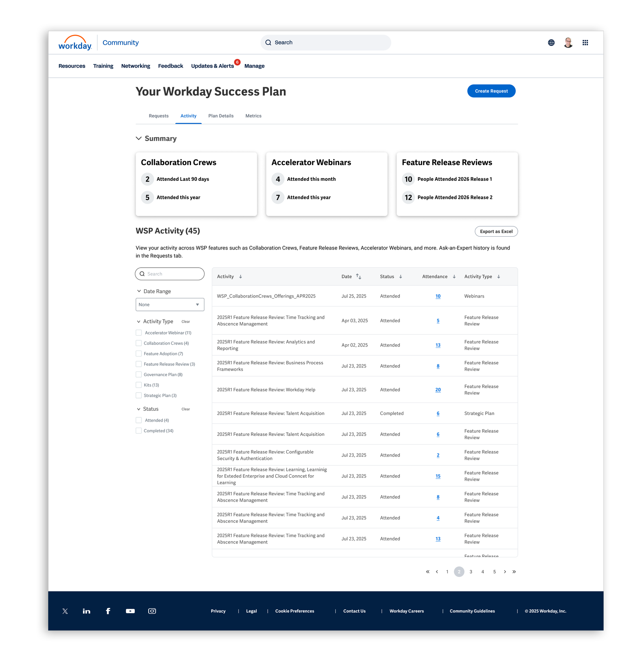Collapse the Status filter section
Screen dimensions: 644x665
click(138, 409)
